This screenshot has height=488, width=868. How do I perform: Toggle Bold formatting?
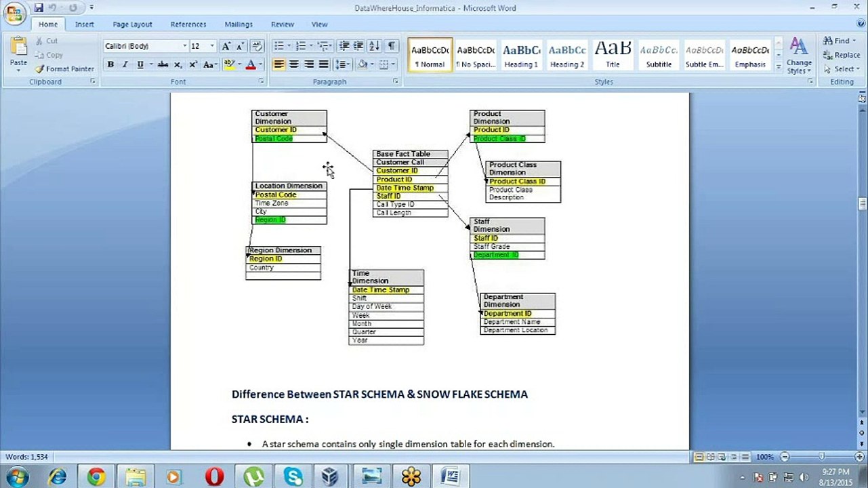[x=110, y=64]
